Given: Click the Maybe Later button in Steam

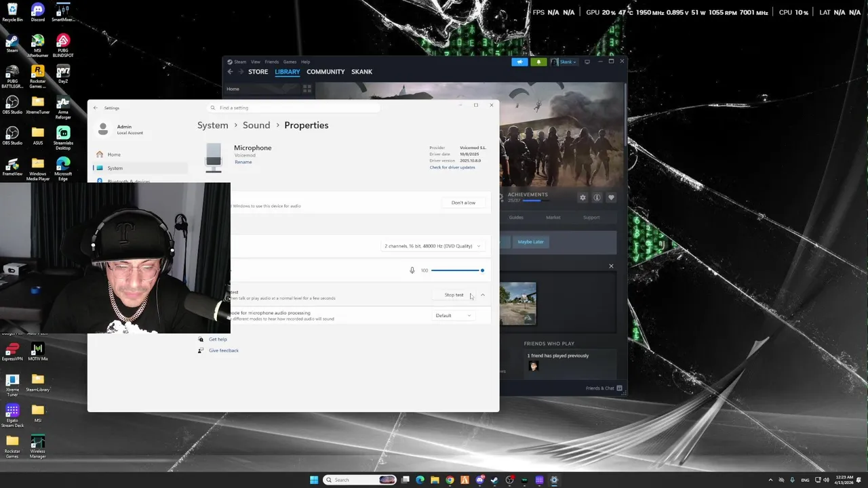Looking at the screenshot, I should tap(531, 242).
